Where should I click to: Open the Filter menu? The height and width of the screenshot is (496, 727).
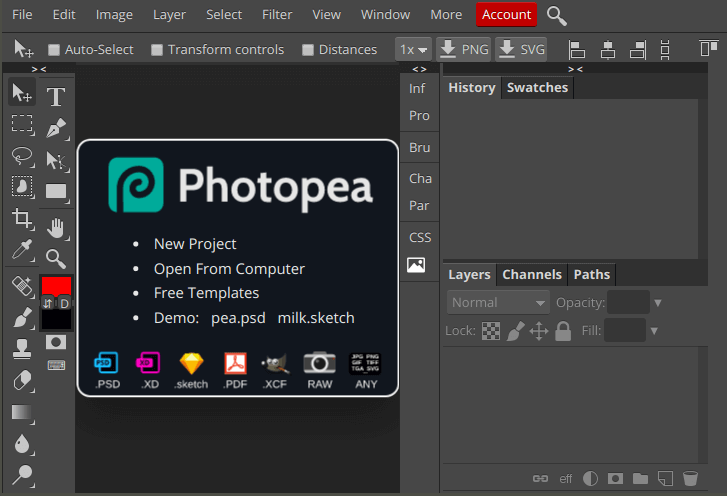point(277,15)
